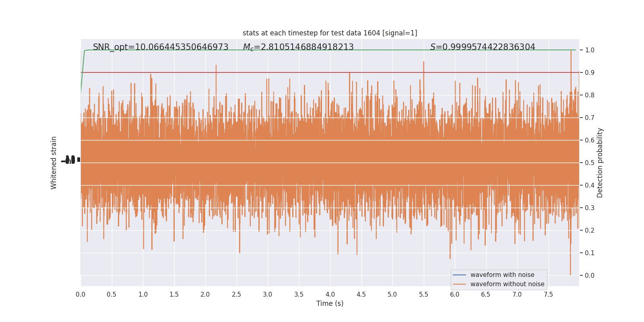Click the detection probability tick label 0.7
This screenshot has width=644, height=322.
coord(590,118)
